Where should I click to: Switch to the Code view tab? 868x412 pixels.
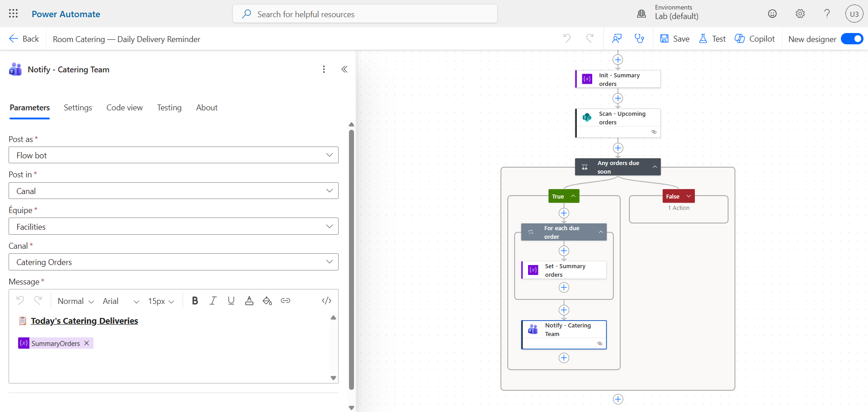[125, 108]
